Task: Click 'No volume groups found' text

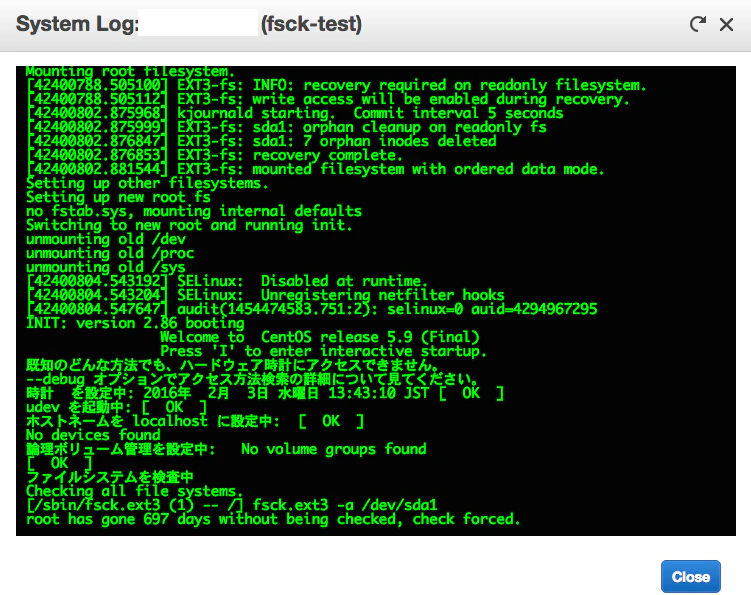Action: pos(333,449)
